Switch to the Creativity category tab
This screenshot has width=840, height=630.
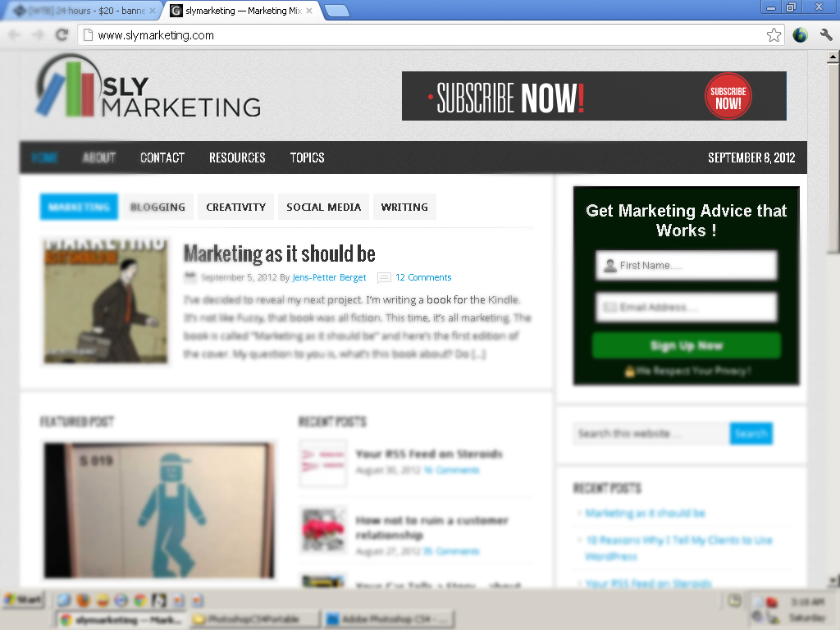click(235, 207)
